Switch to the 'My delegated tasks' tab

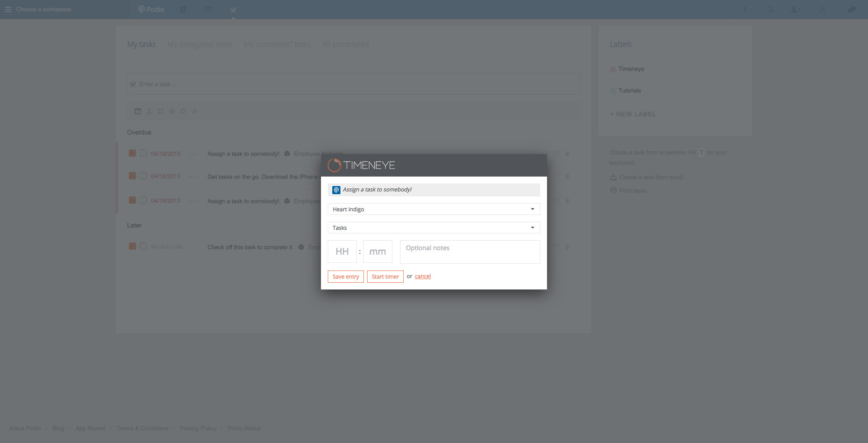199,44
